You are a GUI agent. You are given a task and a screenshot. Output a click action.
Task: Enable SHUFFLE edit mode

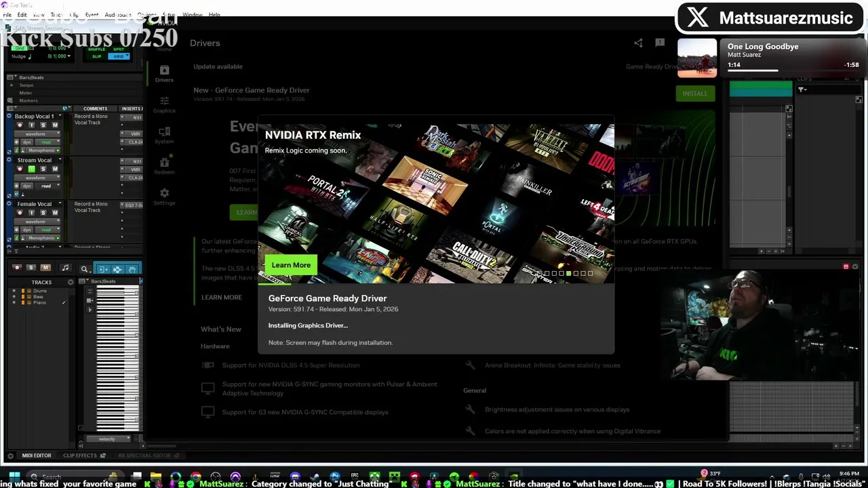tap(96, 49)
